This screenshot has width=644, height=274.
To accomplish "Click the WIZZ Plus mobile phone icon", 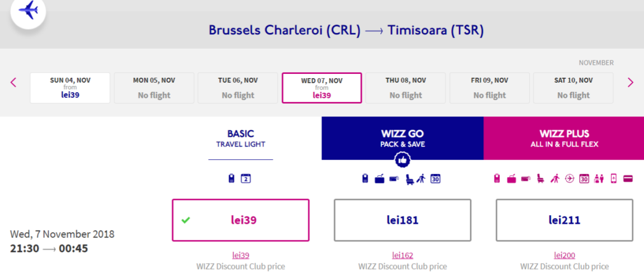I will pyautogui.click(x=614, y=179).
